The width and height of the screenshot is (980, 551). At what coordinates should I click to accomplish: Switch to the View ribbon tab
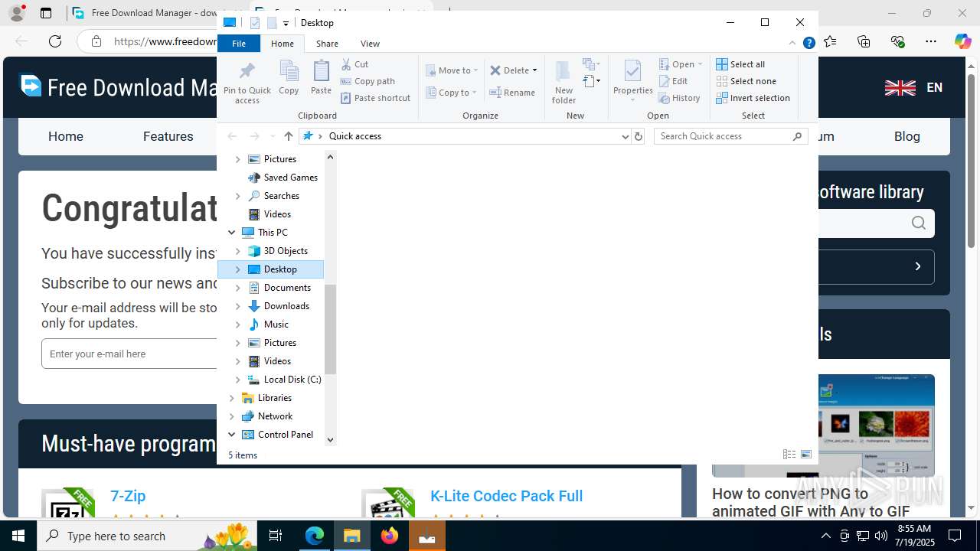pyautogui.click(x=370, y=44)
